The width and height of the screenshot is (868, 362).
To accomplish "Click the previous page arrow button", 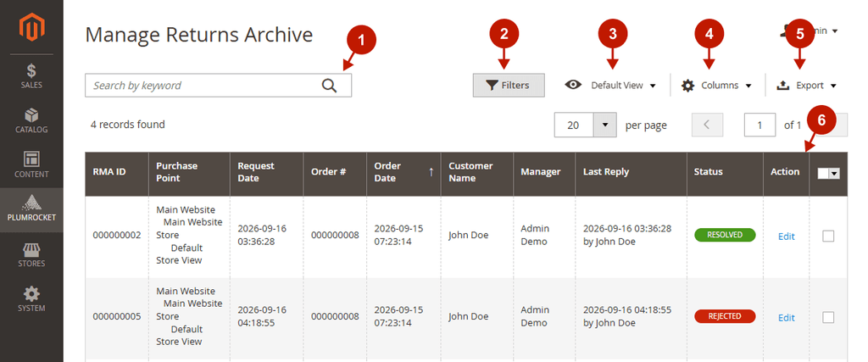I will tap(707, 125).
